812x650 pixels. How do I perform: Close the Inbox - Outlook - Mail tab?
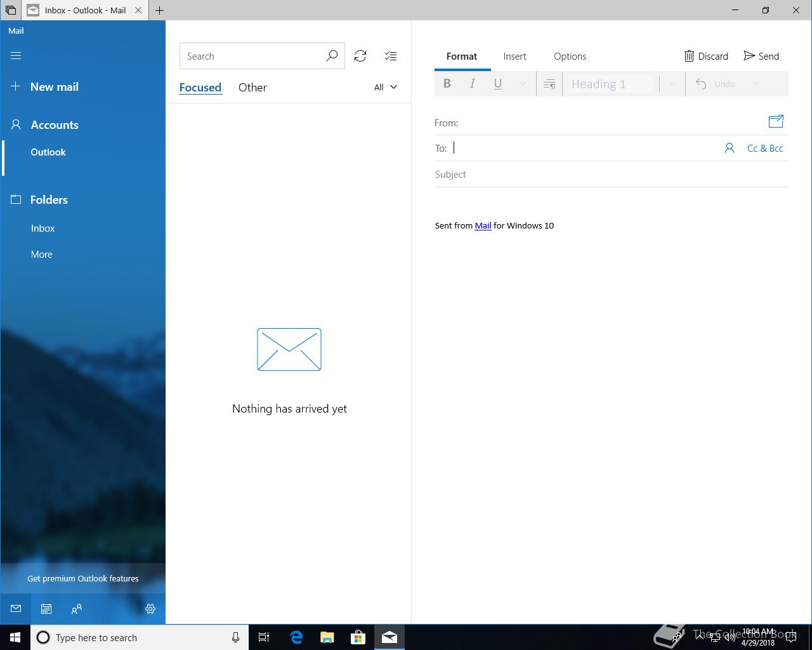pos(138,10)
